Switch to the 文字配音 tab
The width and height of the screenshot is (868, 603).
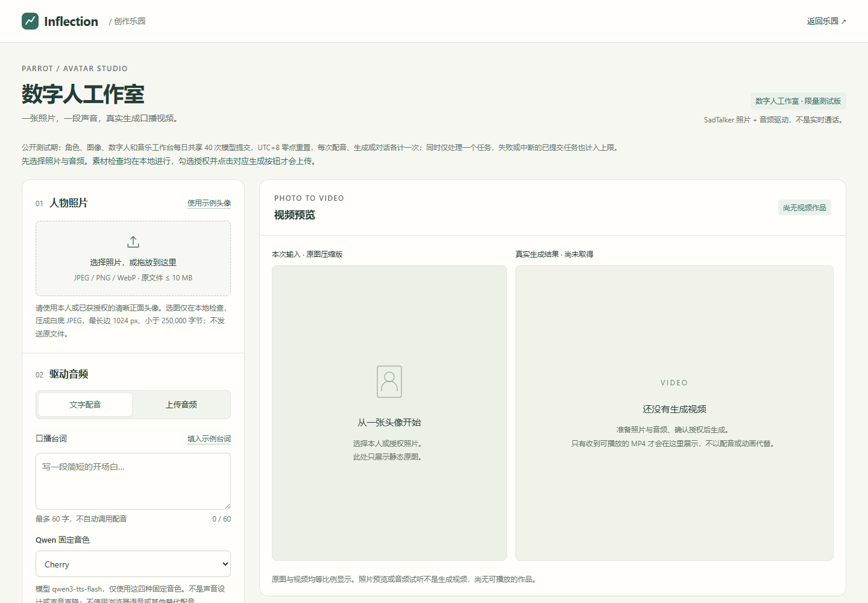pos(85,405)
